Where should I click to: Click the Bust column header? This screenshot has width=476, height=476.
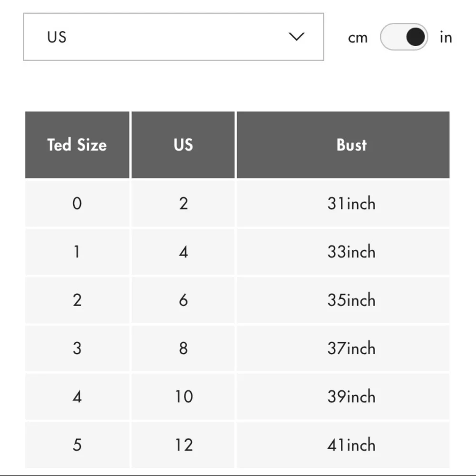(343, 145)
